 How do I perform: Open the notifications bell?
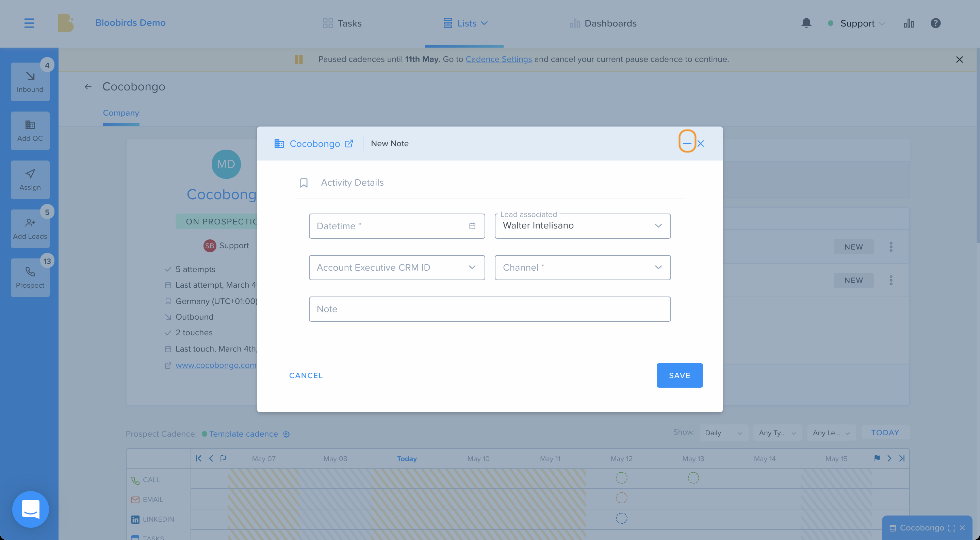(806, 23)
